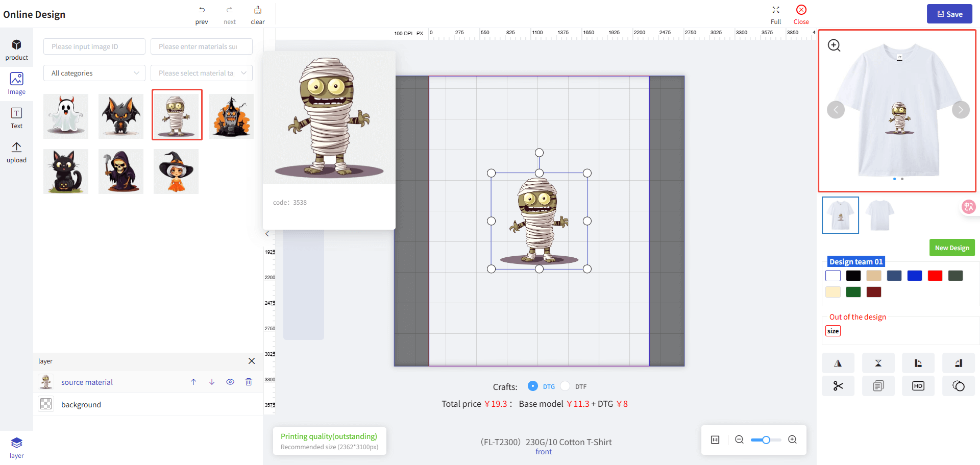This screenshot has width=980, height=465.
Task: Clear the design canvas
Action: (x=258, y=15)
